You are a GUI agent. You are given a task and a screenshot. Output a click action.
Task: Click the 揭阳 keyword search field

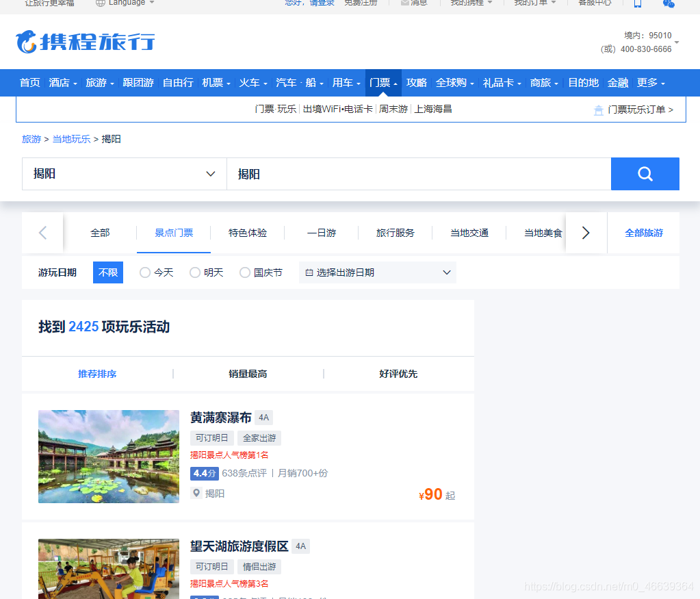tap(419, 174)
